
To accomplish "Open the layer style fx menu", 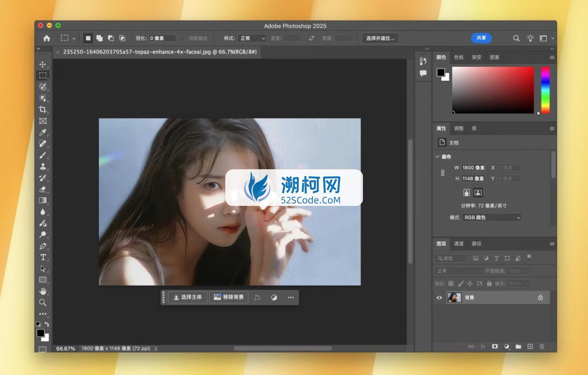I will (483, 347).
